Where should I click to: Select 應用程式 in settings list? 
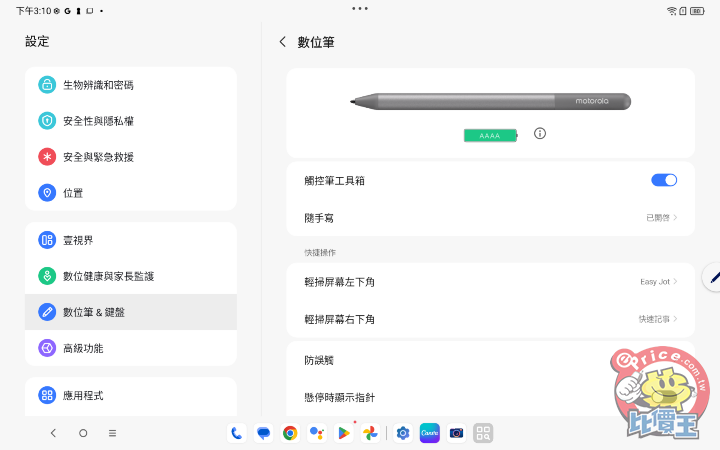pyautogui.click(x=131, y=395)
